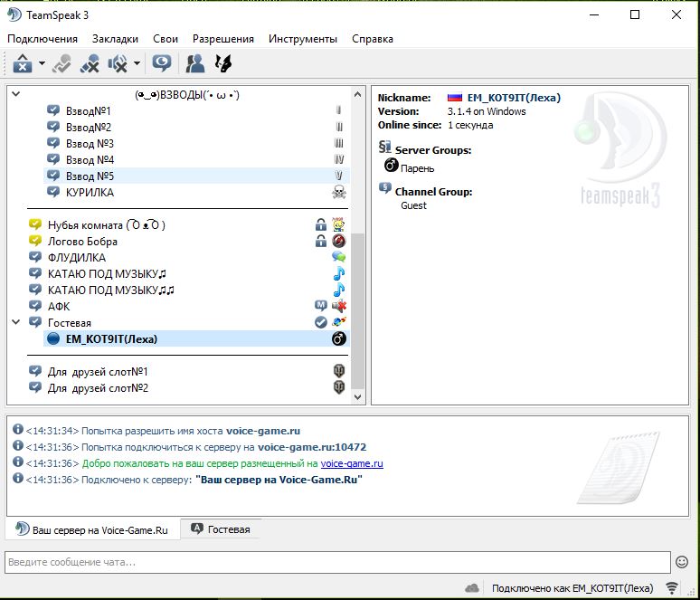Click moderated M icon on АФК row
700x600 pixels.
coord(320,306)
